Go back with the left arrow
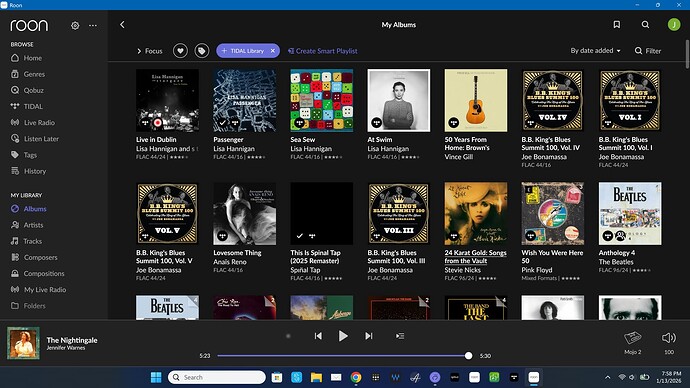 pos(122,25)
